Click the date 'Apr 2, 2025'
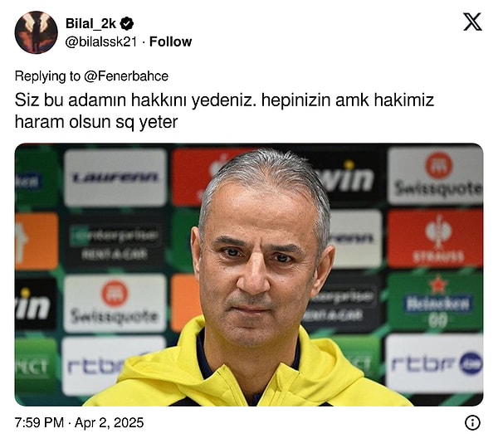Viewport: 498px width, 448px height. pos(109,422)
